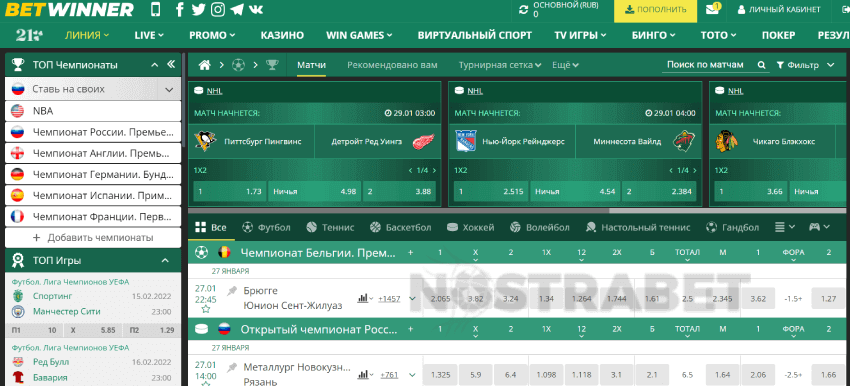Open the Facebook social icon
Viewport: 850px width, 386px height.
click(x=180, y=9)
